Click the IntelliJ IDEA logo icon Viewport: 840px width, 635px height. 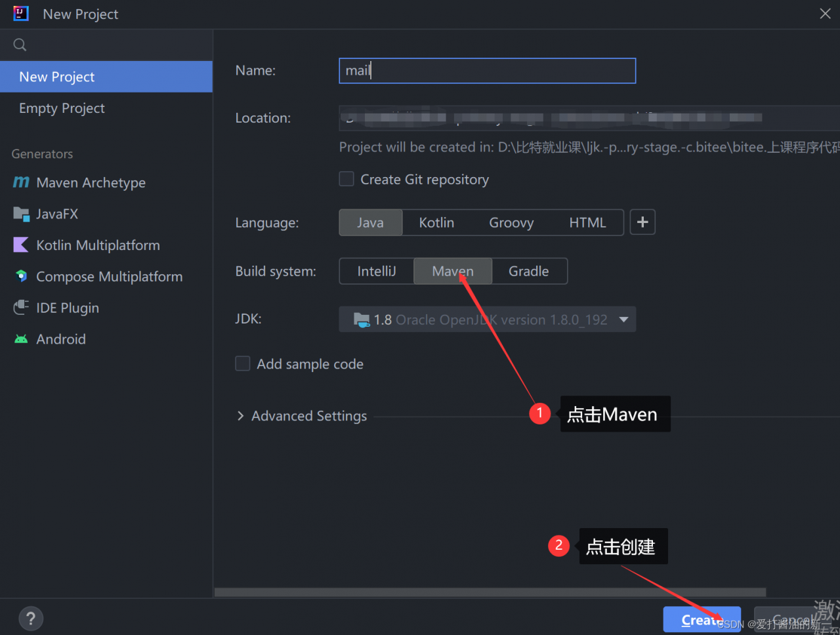tap(21, 14)
